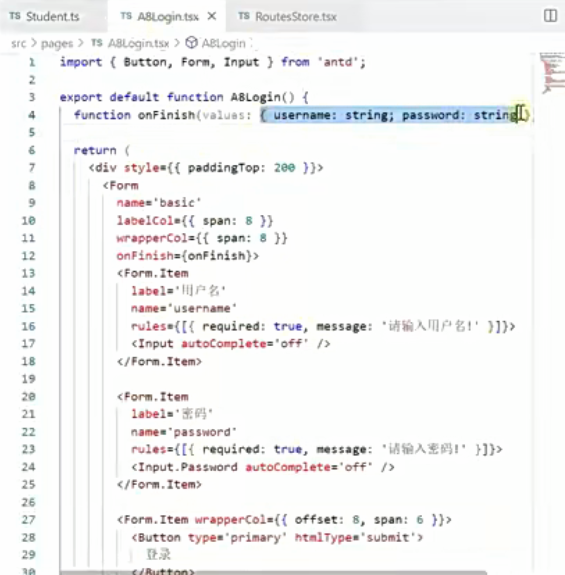Click the '请输入用户名!' message string
This screenshot has height=575, width=565.
click(430, 326)
